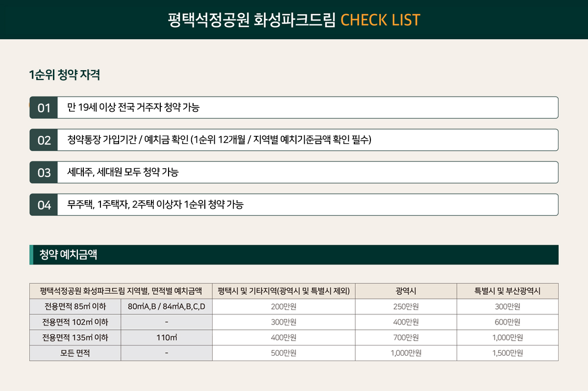The image size is (588, 391).
Task: Click the '600만원' cell
Action: point(508,322)
